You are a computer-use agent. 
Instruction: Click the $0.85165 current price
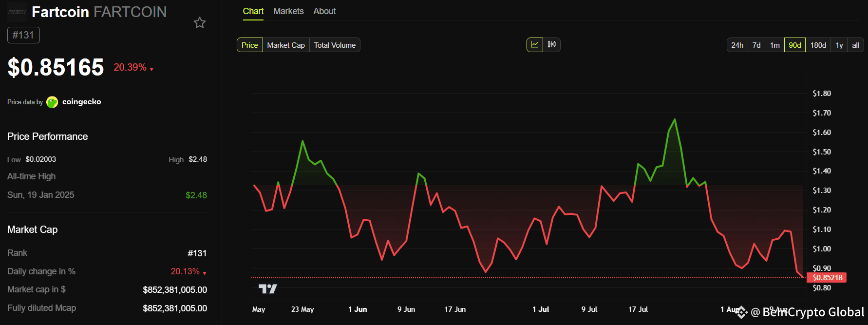(x=56, y=67)
